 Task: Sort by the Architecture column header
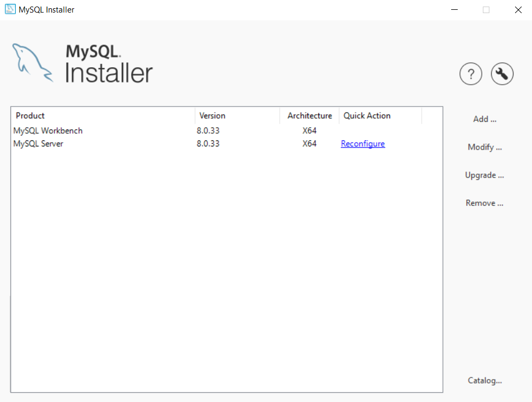click(x=309, y=115)
